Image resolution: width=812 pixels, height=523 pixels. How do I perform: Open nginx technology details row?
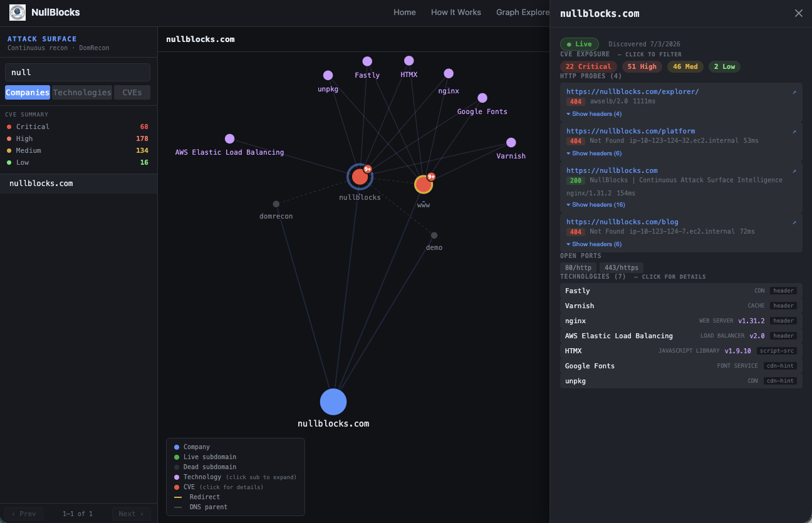[681, 321]
